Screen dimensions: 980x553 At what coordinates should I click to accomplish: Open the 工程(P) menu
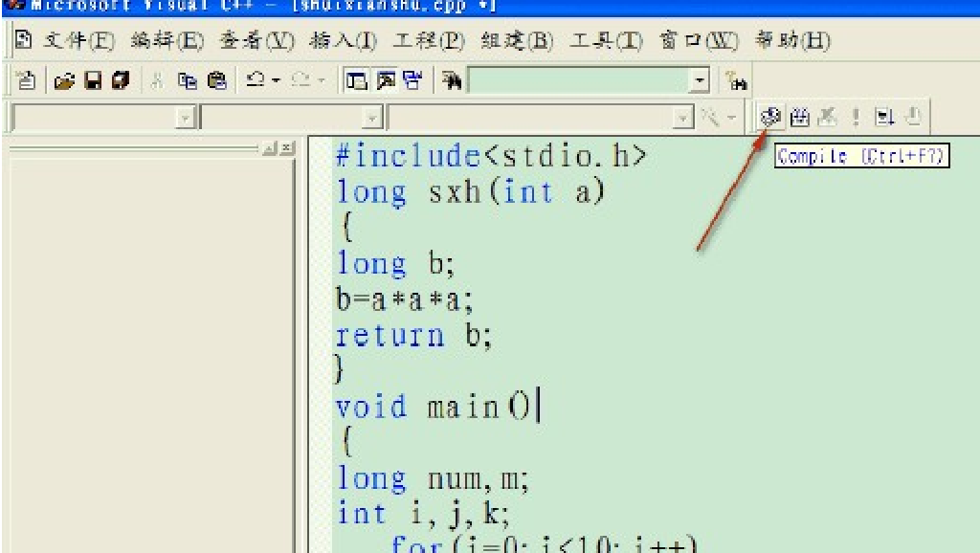point(430,40)
